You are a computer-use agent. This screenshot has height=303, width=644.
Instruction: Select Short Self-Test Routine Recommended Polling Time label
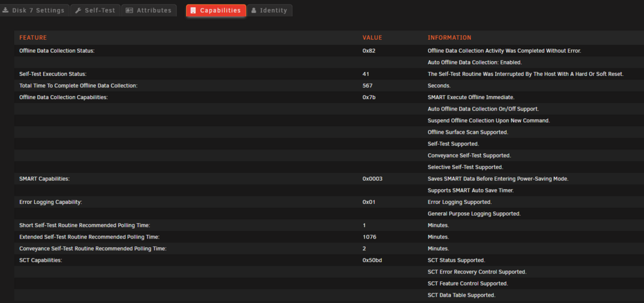click(84, 226)
